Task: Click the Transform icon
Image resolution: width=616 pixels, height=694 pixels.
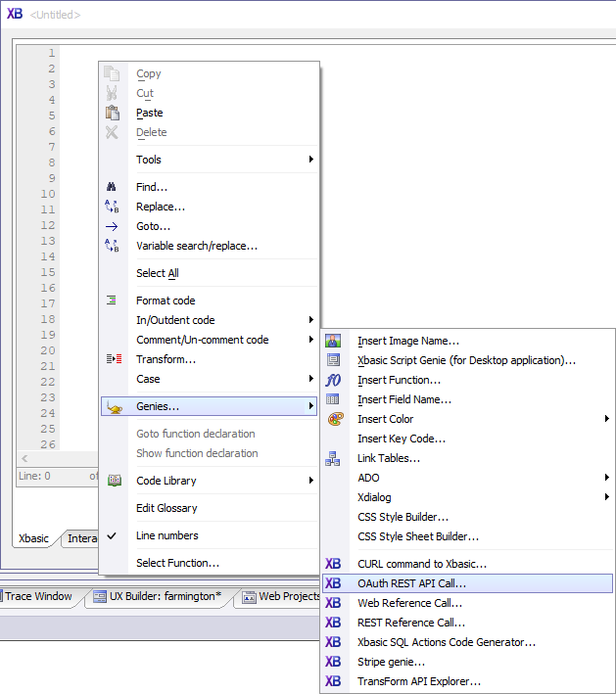Action: click(115, 358)
